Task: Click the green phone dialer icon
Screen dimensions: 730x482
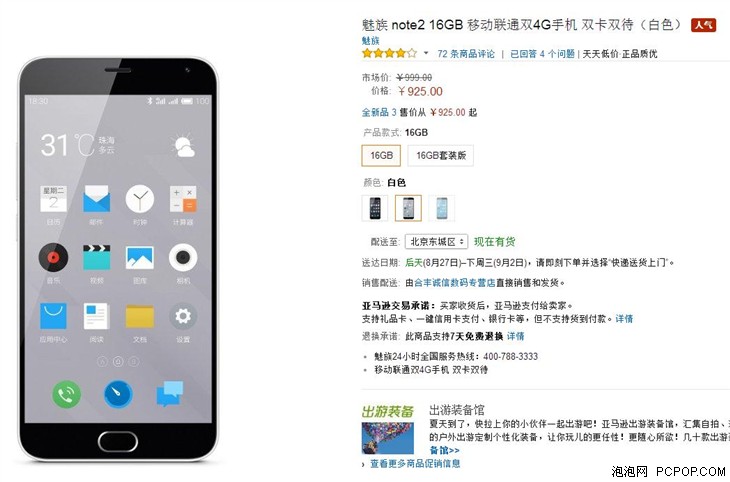Action: click(x=67, y=394)
